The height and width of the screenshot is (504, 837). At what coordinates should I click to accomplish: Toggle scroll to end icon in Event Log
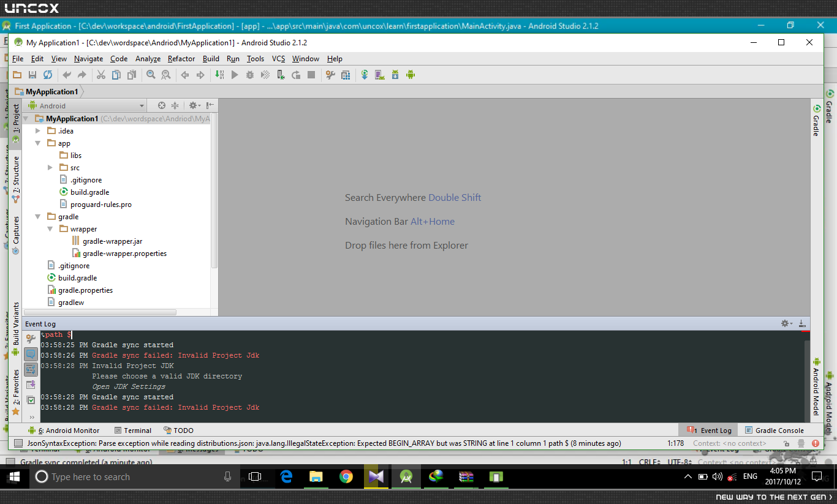point(31,385)
